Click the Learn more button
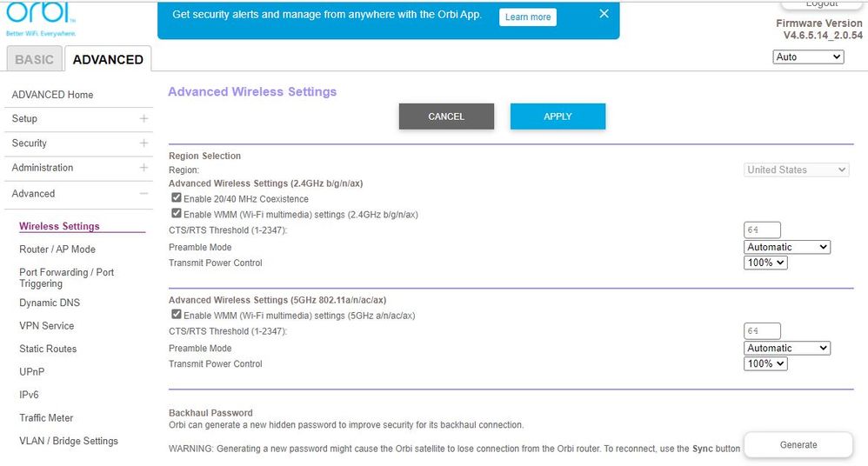 [528, 17]
